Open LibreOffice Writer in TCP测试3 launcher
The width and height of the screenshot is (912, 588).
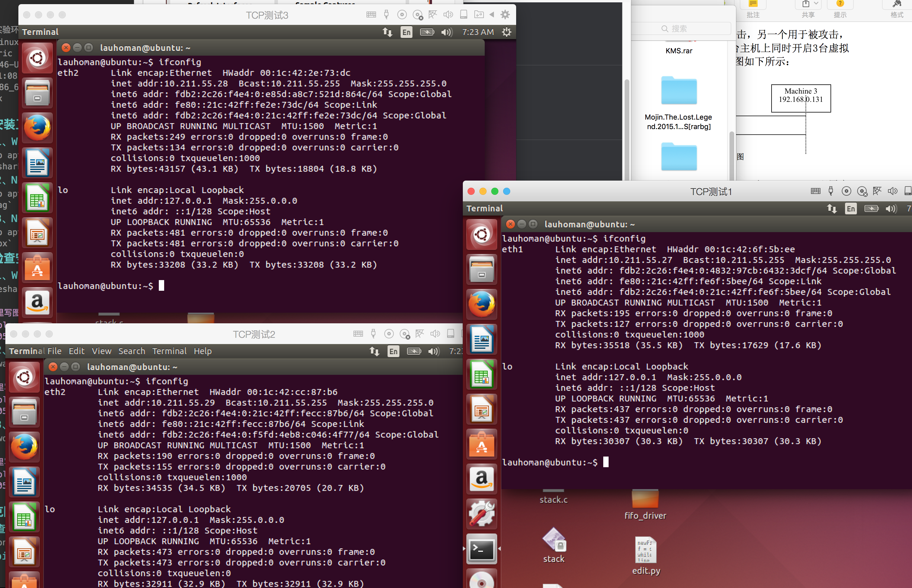click(37, 163)
